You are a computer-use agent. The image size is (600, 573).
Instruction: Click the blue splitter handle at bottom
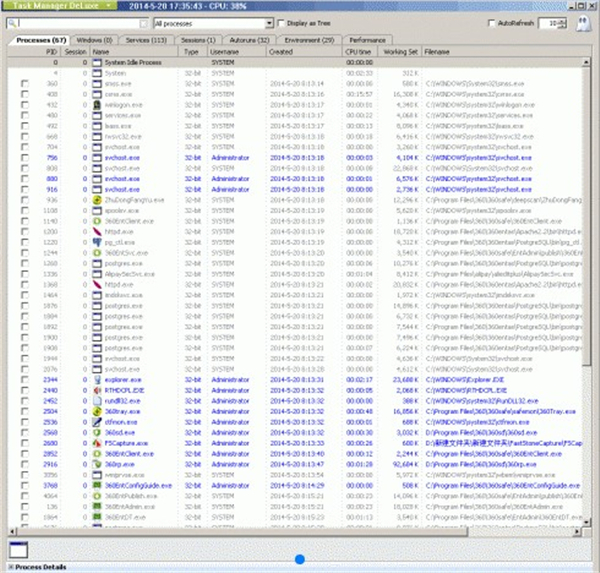(x=299, y=557)
